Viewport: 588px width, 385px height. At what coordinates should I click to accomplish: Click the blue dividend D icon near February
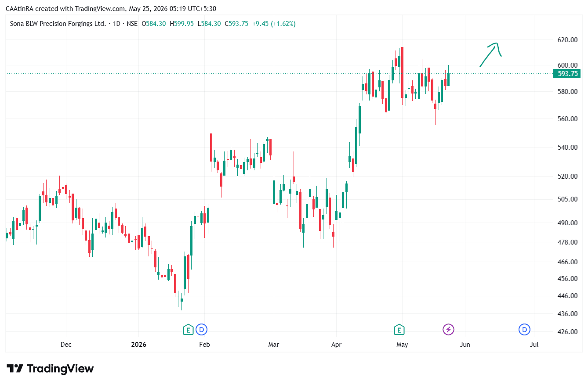(202, 329)
